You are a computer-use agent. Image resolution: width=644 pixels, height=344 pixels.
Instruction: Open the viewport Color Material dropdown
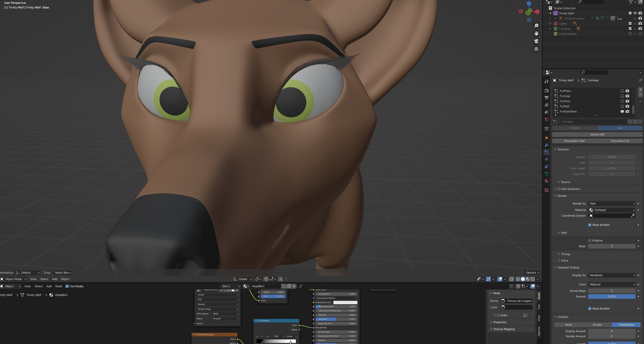pos(612,284)
